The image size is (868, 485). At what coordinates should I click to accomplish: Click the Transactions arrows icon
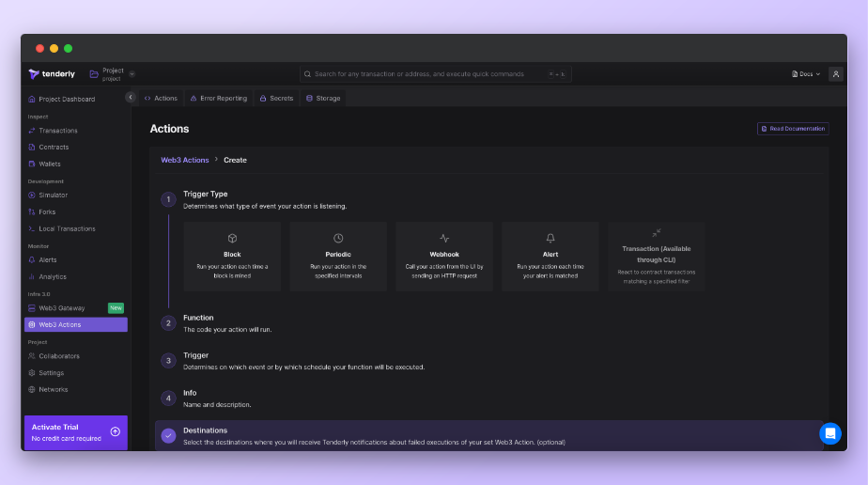32,131
